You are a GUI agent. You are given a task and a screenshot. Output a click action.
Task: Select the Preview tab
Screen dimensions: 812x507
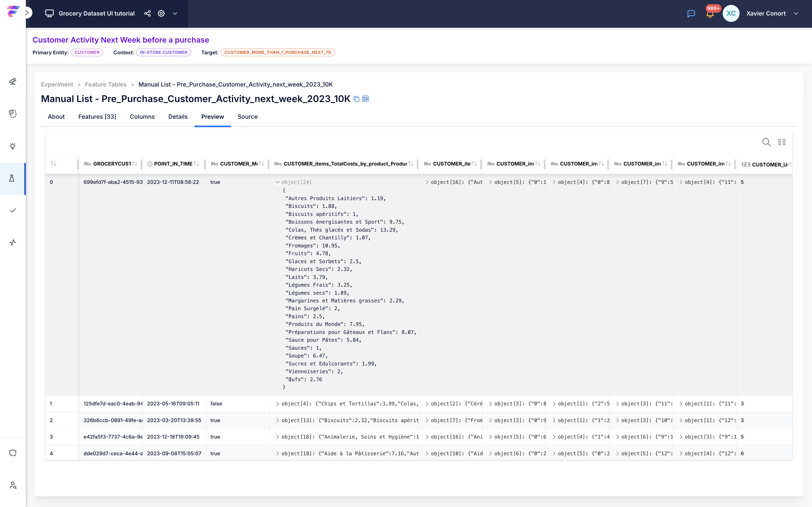pos(213,117)
